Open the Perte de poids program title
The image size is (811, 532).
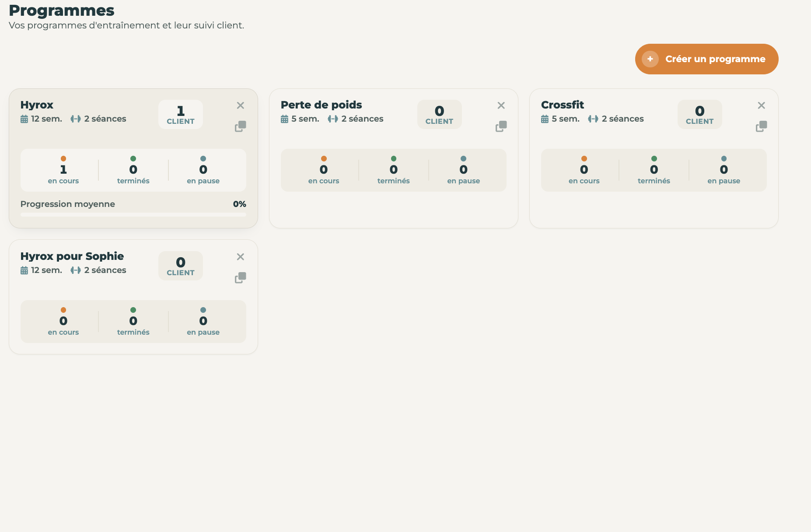point(321,105)
